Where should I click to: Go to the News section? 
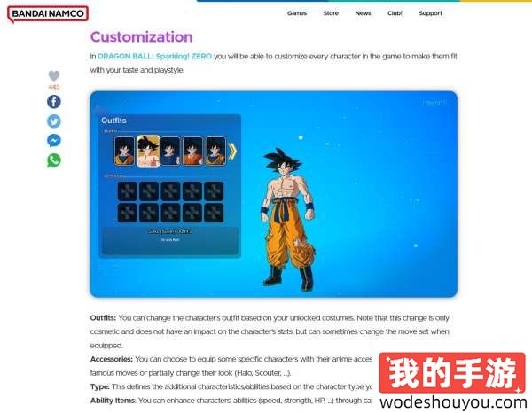[x=363, y=13]
